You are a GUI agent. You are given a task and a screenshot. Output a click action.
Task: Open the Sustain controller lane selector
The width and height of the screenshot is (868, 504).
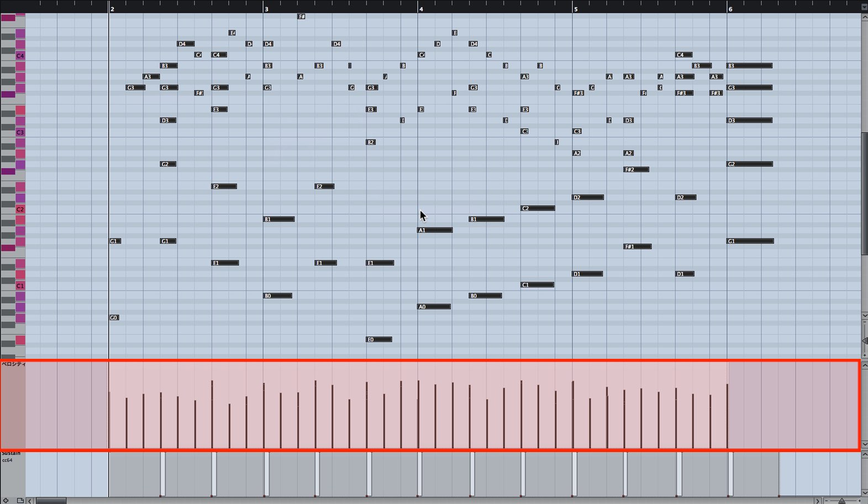pos(10,453)
